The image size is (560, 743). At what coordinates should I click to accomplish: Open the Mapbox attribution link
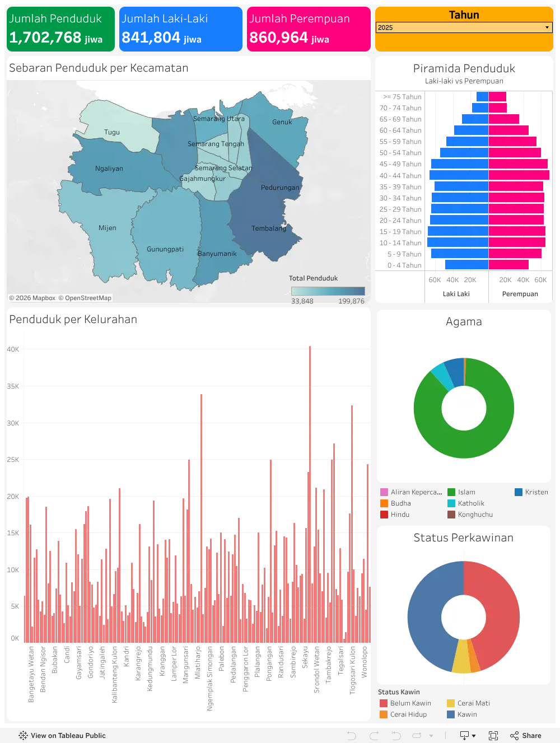pyautogui.click(x=32, y=298)
